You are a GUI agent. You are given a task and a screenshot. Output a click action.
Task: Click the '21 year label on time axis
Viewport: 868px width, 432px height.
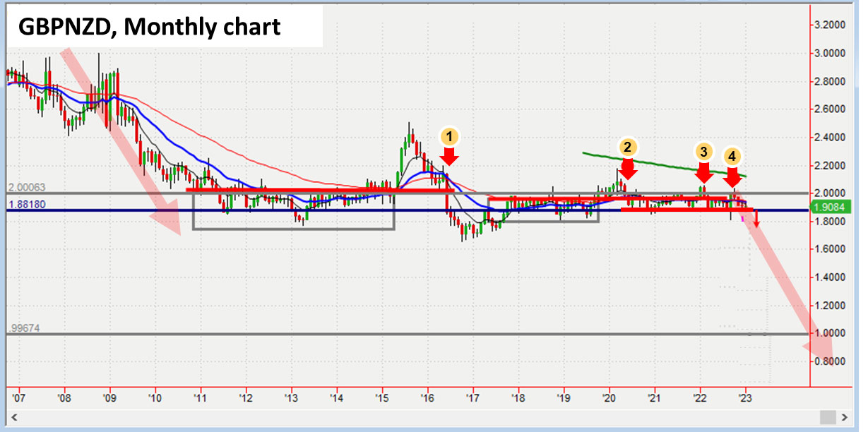654,397
